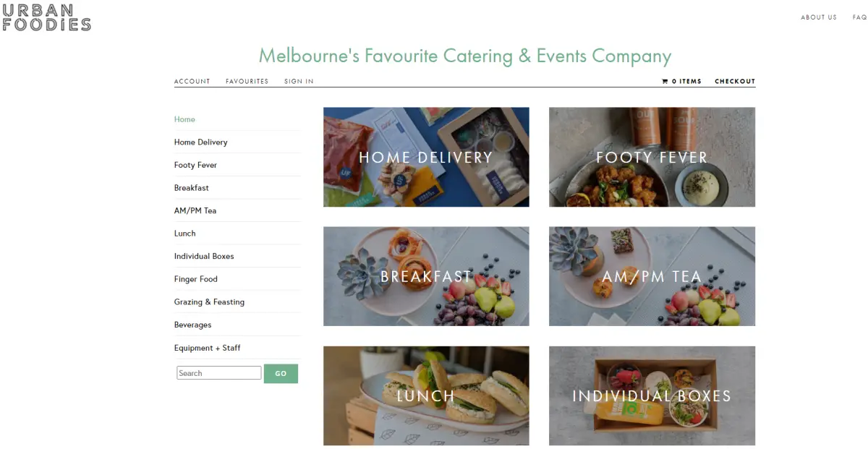Open the Lunch image tile
Image resolution: width=868 pixels, height=449 pixels.
(426, 395)
